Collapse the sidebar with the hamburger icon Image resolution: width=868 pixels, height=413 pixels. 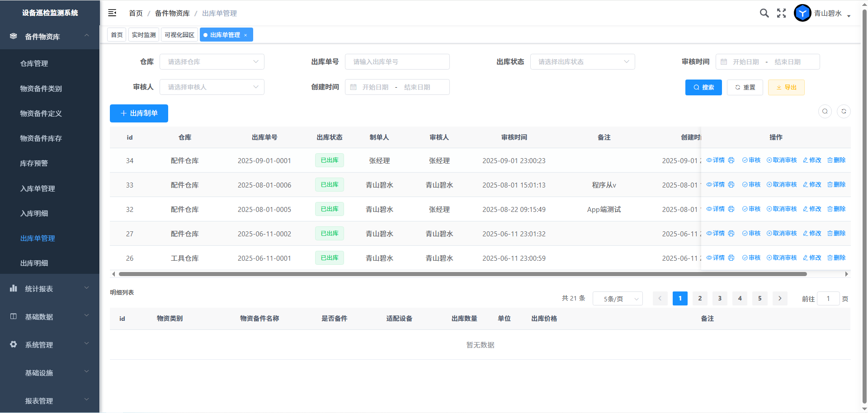point(112,13)
